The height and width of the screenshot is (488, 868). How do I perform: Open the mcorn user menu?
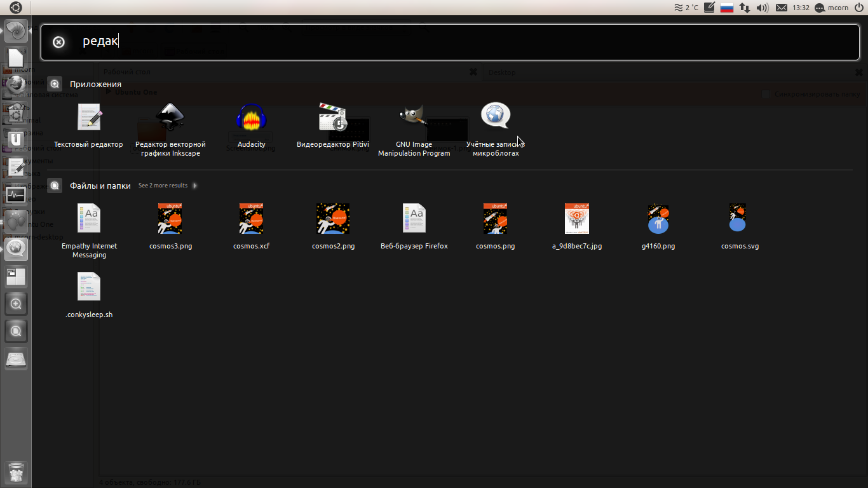pos(831,8)
